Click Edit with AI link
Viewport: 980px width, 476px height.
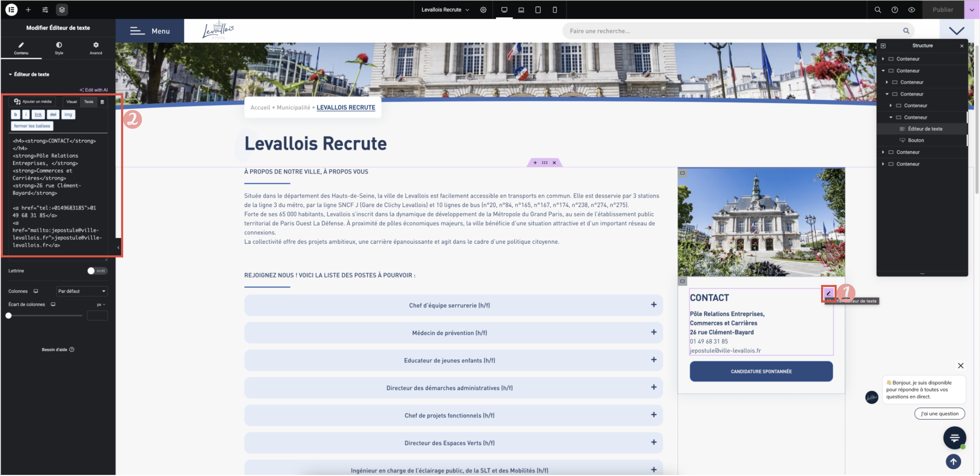94,90
